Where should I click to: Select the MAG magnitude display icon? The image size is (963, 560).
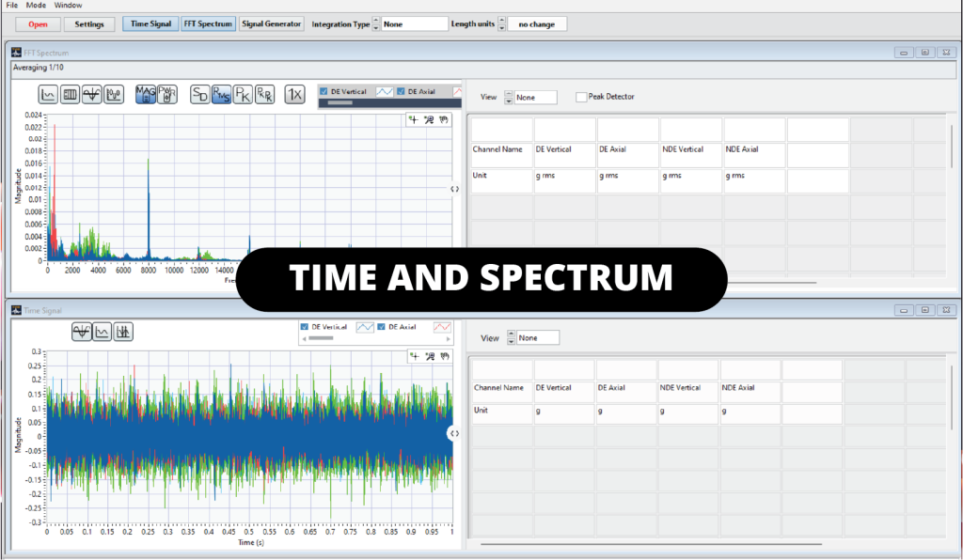146,94
